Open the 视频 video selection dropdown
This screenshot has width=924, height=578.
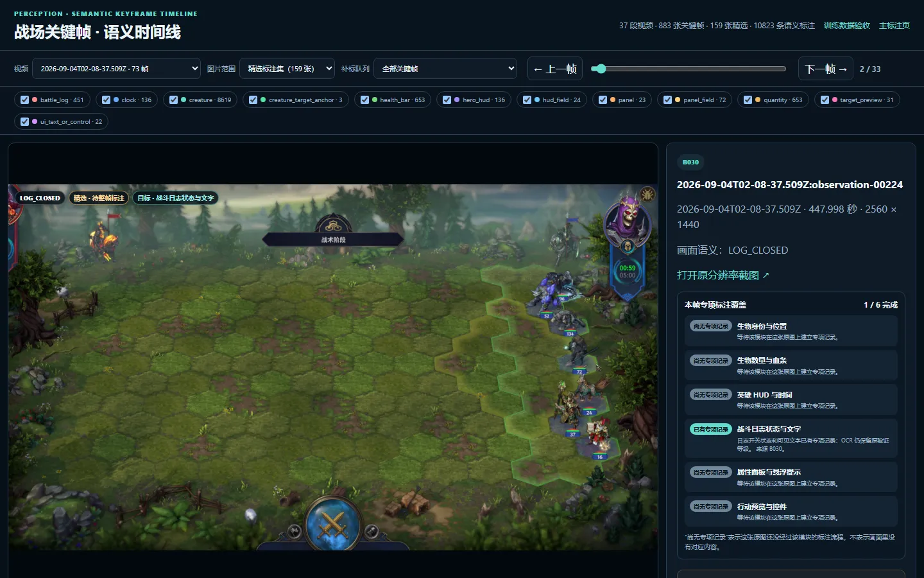[116, 69]
